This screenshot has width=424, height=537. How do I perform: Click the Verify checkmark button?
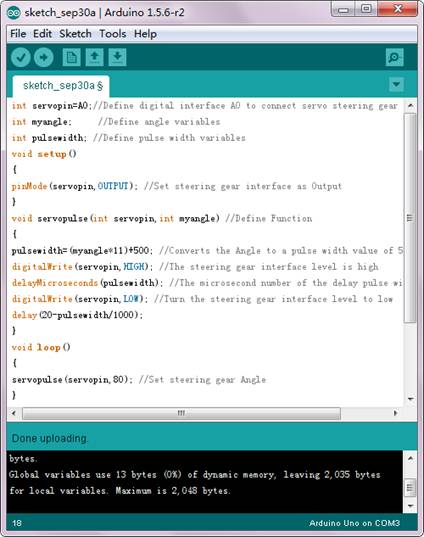point(21,57)
